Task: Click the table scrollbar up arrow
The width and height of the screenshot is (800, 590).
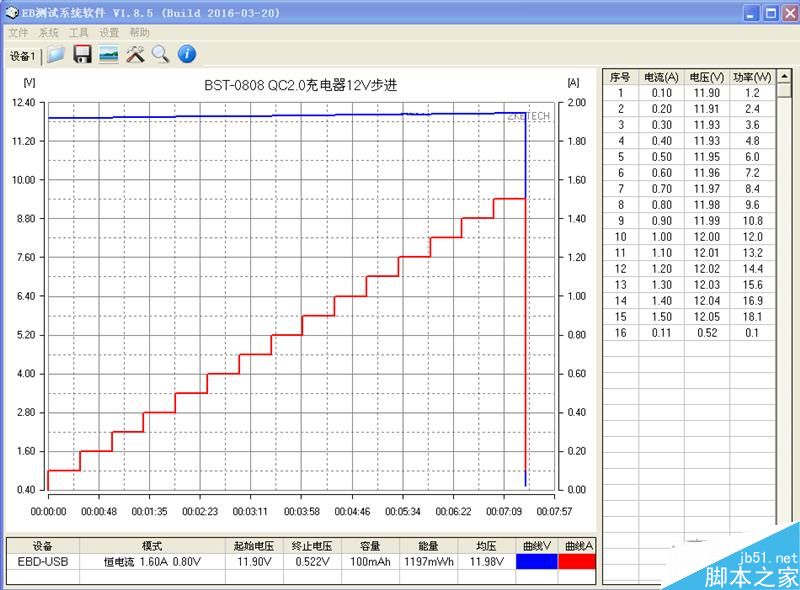Action: pos(784,77)
